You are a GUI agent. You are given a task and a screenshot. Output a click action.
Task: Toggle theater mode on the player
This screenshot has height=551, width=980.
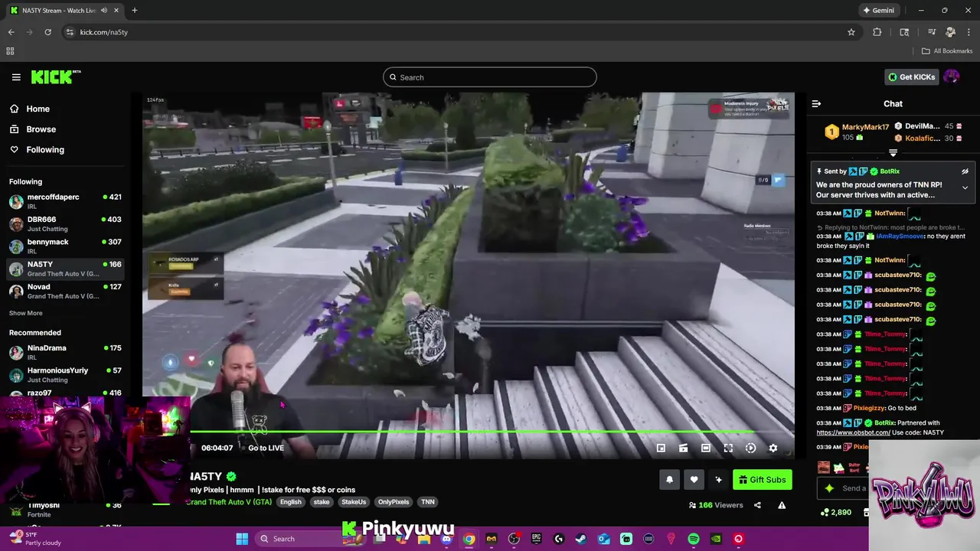click(705, 448)
